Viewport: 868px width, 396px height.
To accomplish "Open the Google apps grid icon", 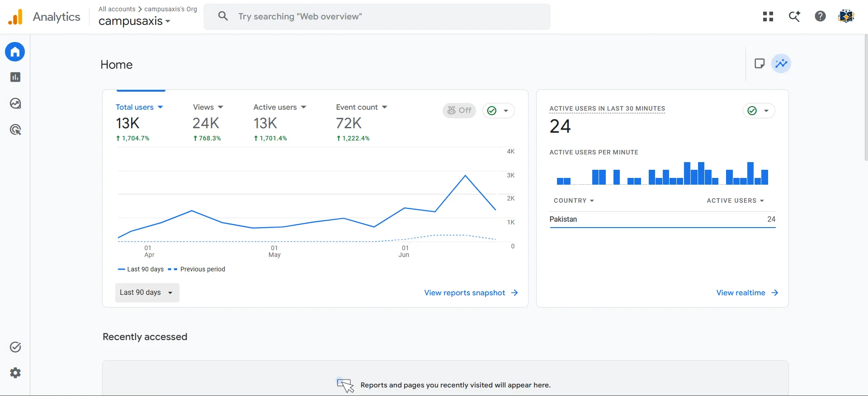I will click(x=768, y=17).
